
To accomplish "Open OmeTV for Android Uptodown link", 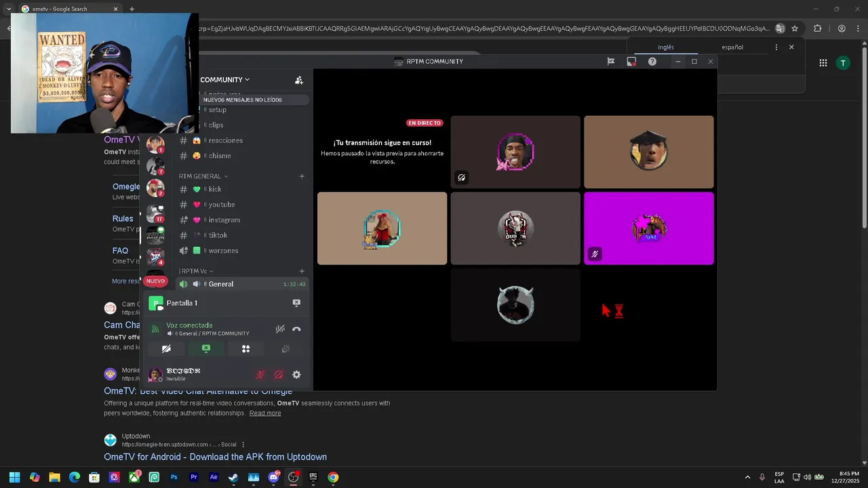I will tap(215, 457).
